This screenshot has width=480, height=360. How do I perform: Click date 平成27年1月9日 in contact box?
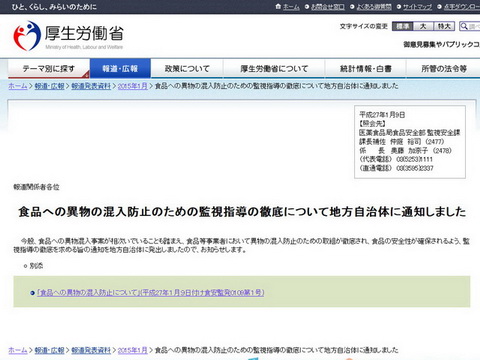(x=382, y=115)
